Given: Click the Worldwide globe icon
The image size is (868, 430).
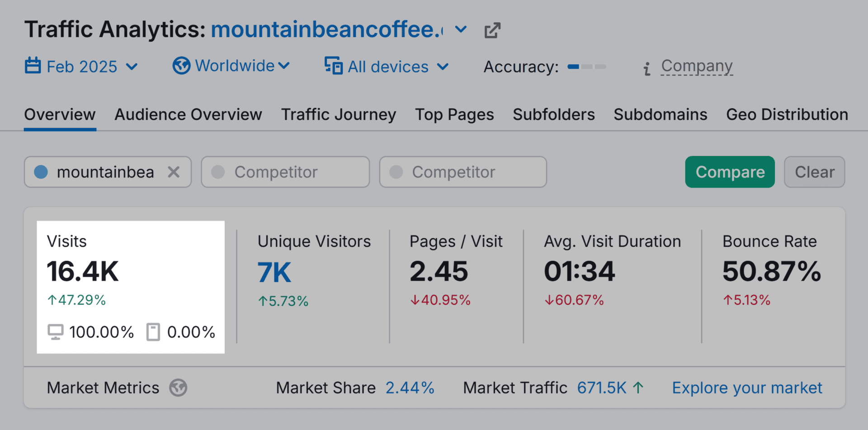Looking at the screenshot, I should (x=181, y=66).
